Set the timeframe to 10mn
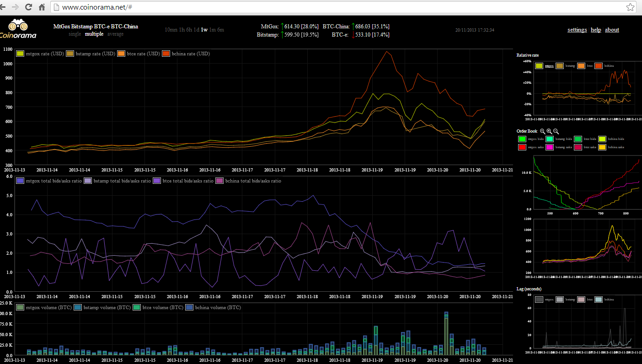 point(171,30)
